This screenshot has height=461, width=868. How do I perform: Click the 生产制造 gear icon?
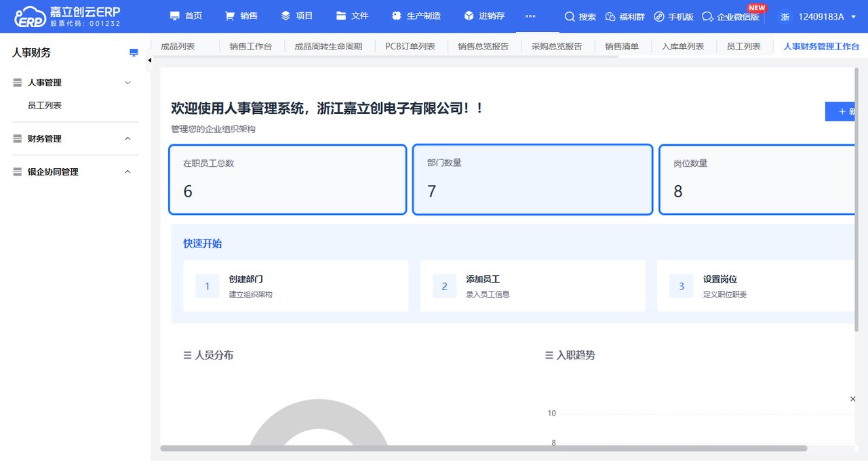(396, 16)
